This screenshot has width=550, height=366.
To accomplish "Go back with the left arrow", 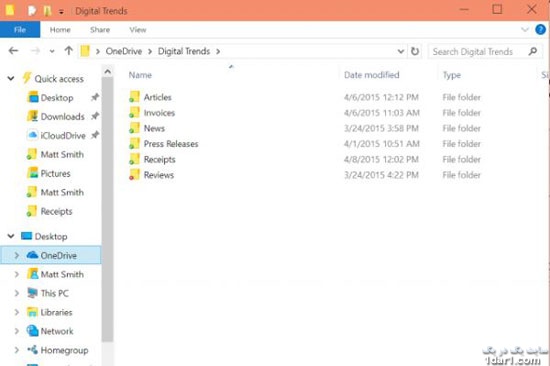I will [x=13, y=51].
